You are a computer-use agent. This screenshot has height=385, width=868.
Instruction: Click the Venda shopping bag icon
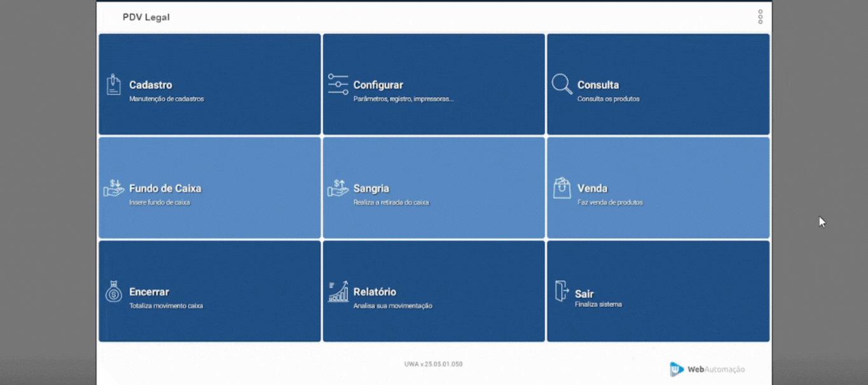click(x=561, y=188)
